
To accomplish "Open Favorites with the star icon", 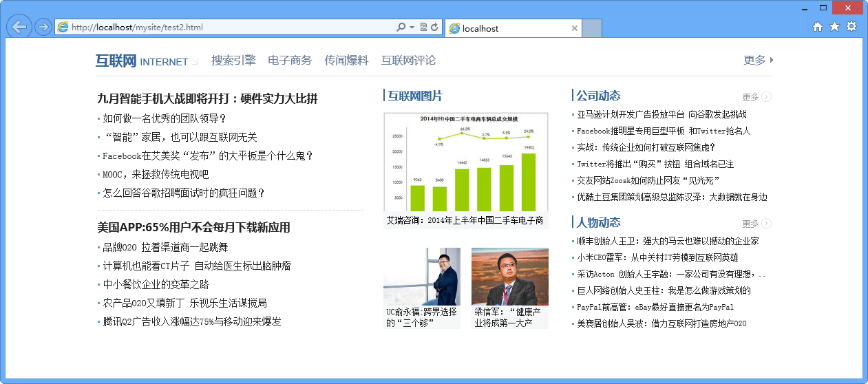I will coord(834,27).
